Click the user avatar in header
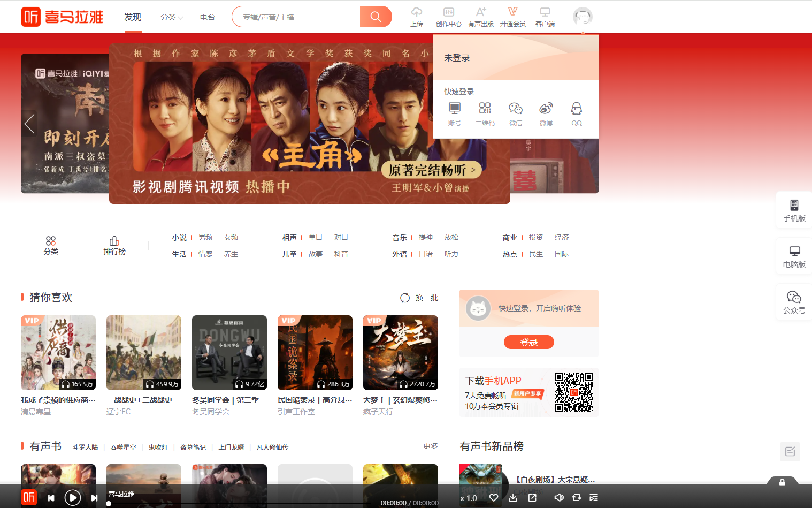 coord(583,17)
